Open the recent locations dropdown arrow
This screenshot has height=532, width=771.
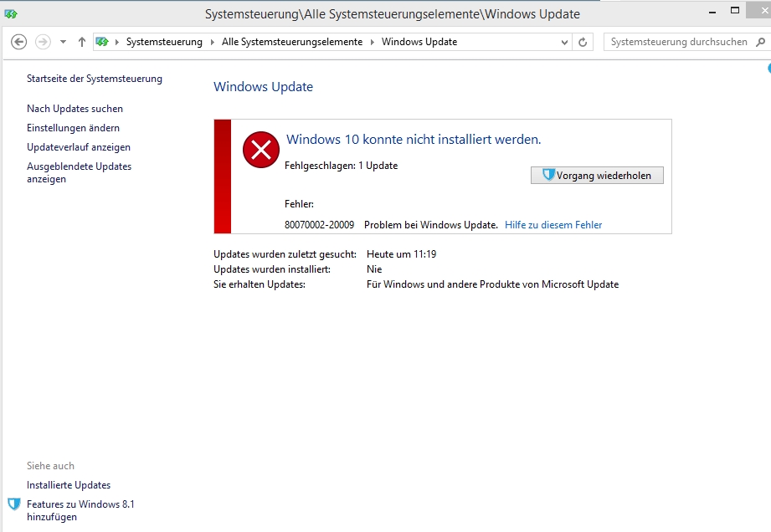pyautogui.click(x=63, y=43)
